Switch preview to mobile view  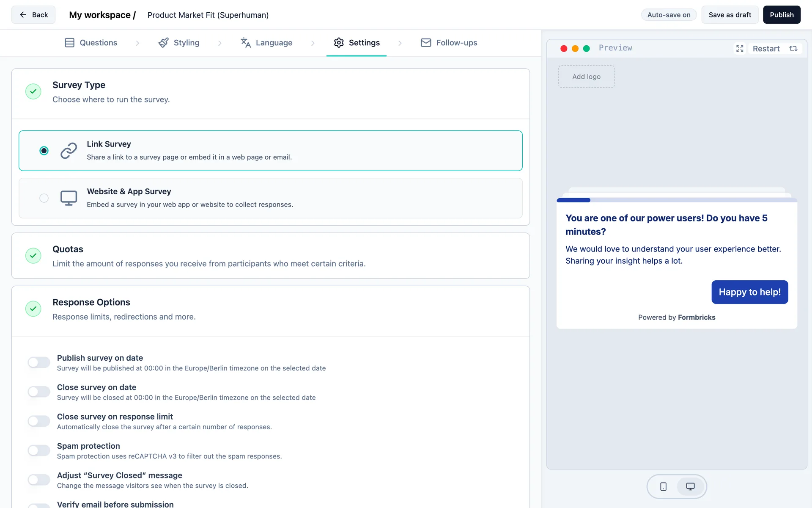[663, 487]
